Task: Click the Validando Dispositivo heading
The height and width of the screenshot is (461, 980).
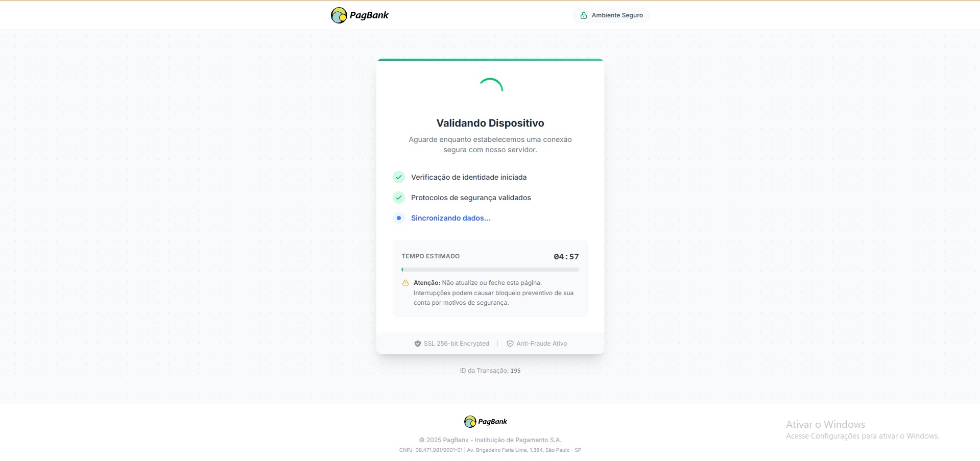Action: [490, 123]
